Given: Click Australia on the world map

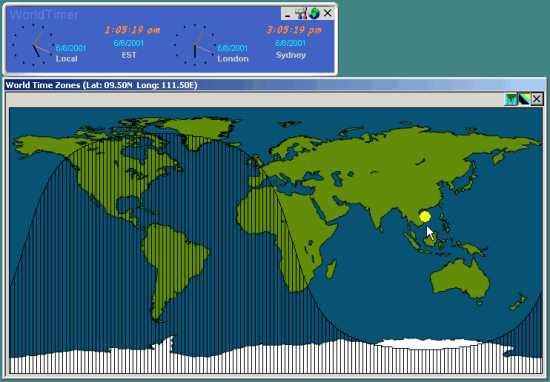Looking at the screenshot, I should tap(460, 279).
